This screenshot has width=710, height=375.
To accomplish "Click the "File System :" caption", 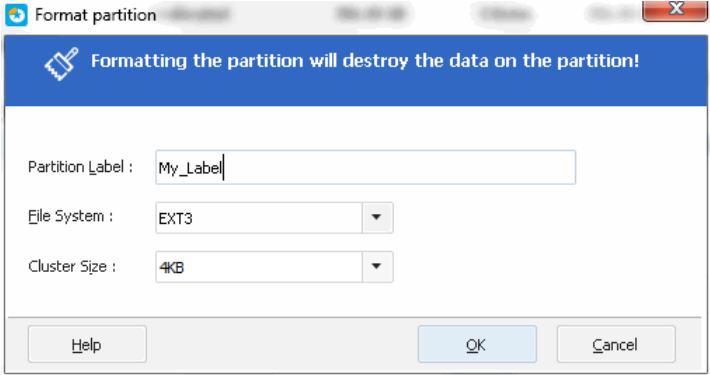I will point(71,216).
